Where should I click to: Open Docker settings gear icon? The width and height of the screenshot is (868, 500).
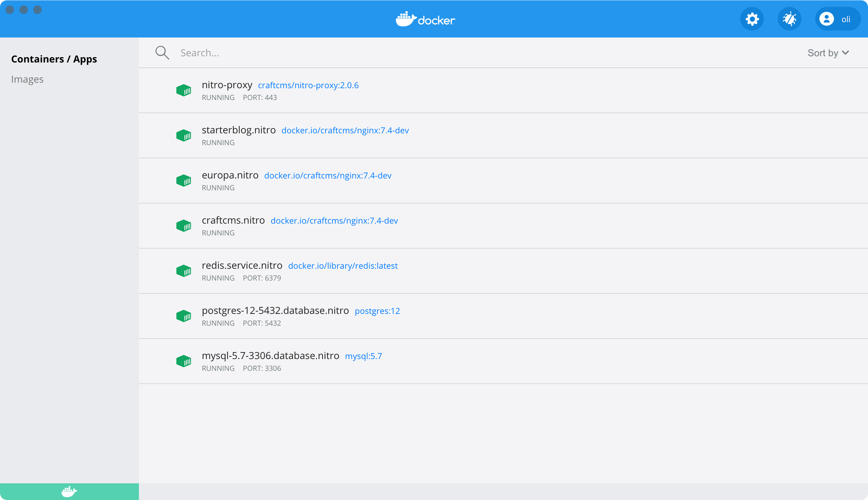point(752,19)
